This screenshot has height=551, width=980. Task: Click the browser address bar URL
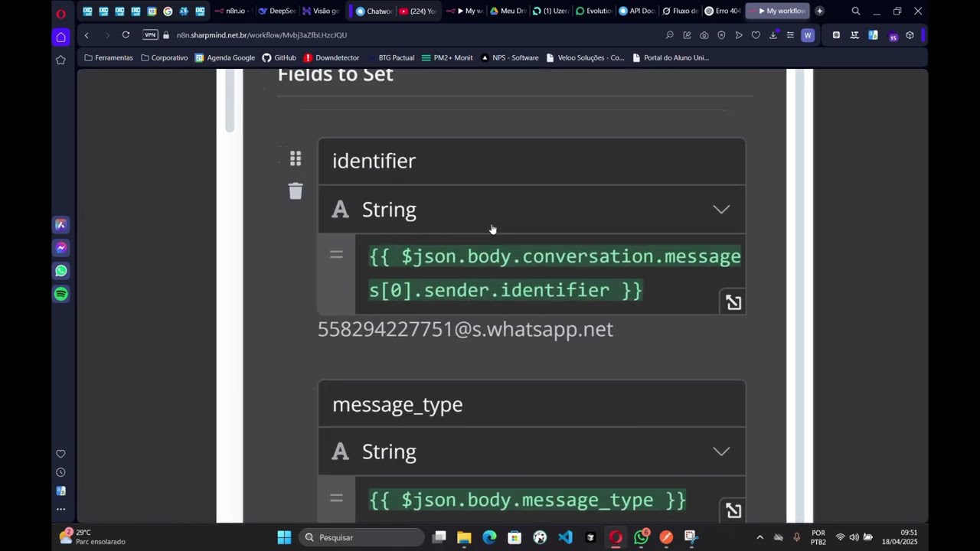(262, 35)
